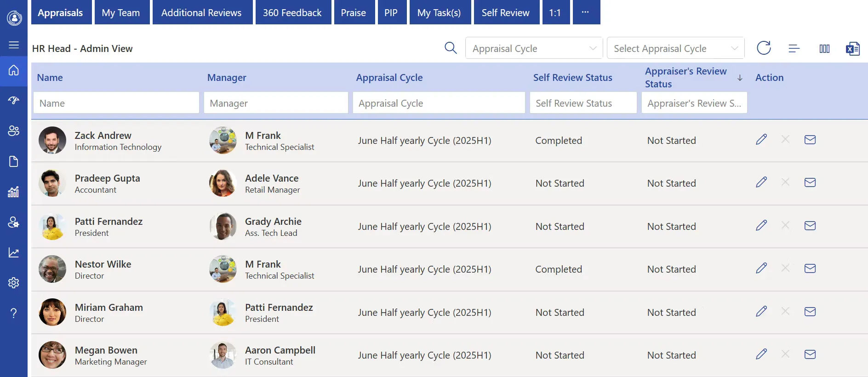This screenshot has width=868, height=377.
Task: Click HR Head - Admin View title
Action: point(82,49)
